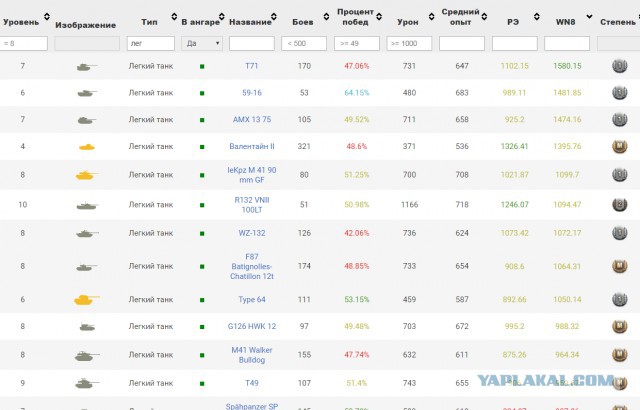Viewport: 640px width, 410px height.
Task: Sort by Урон column arrows
Action: tap(432, 16)
